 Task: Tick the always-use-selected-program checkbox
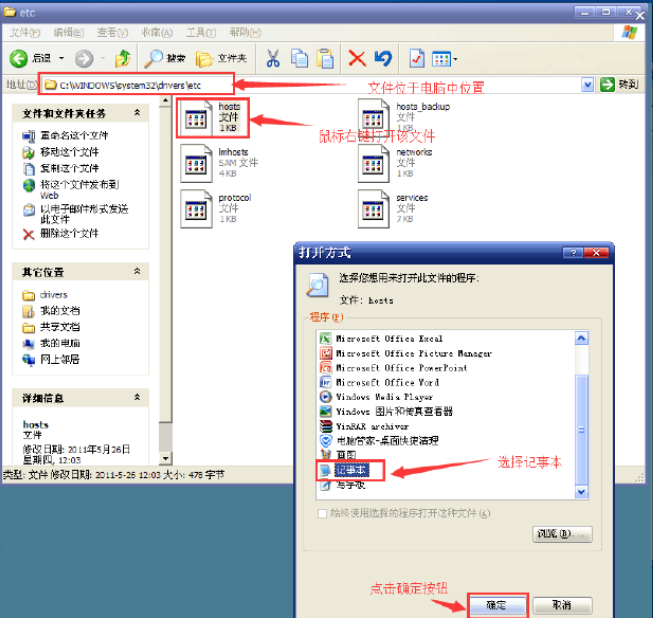(x=322, y=513)
